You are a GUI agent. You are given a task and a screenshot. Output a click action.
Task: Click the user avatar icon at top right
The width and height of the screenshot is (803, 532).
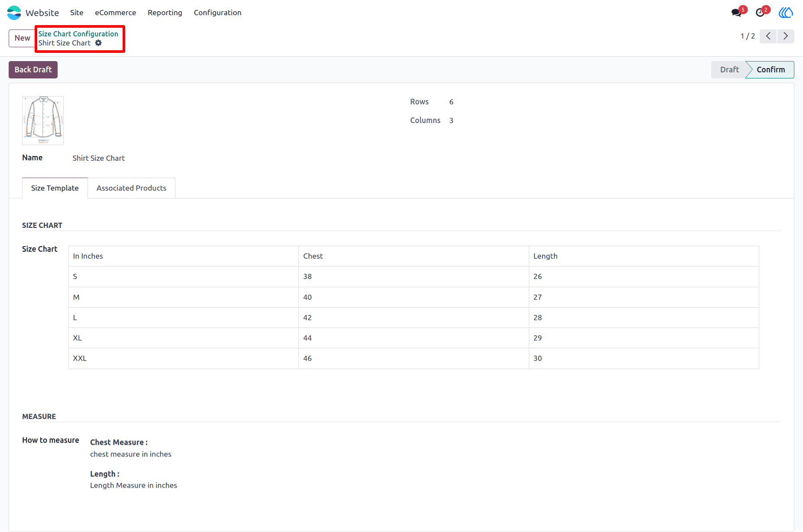coord(786,13)
